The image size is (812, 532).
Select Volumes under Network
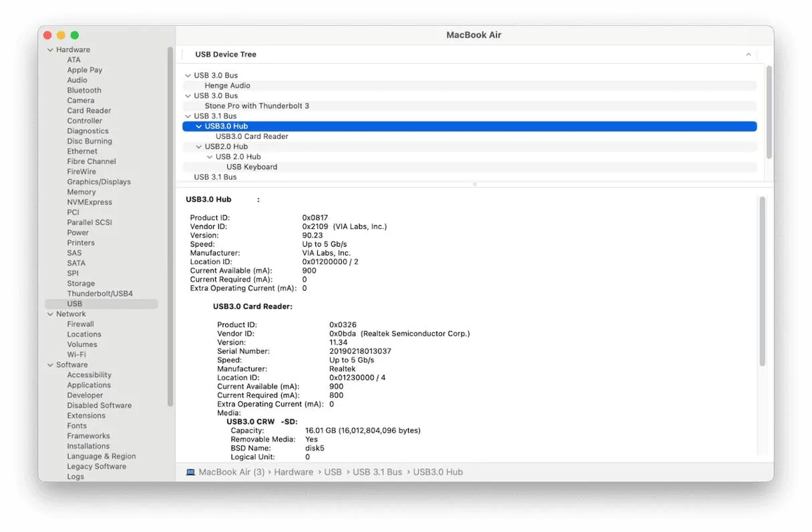[82, 344]
